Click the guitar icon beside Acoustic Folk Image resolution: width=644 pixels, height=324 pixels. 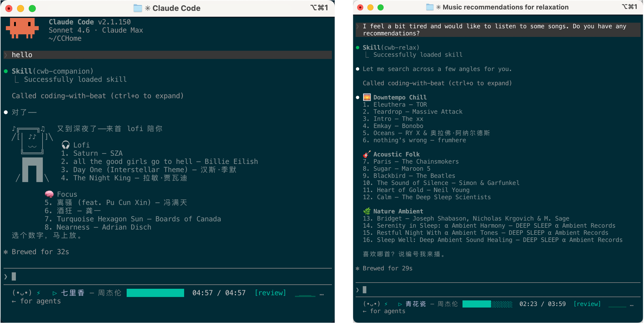click(367, 154)
